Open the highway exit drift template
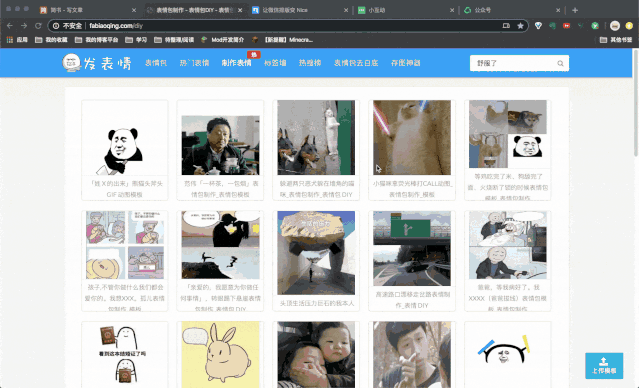The height and width of the screenshot is (388, 639). click(x=412, y=249)
